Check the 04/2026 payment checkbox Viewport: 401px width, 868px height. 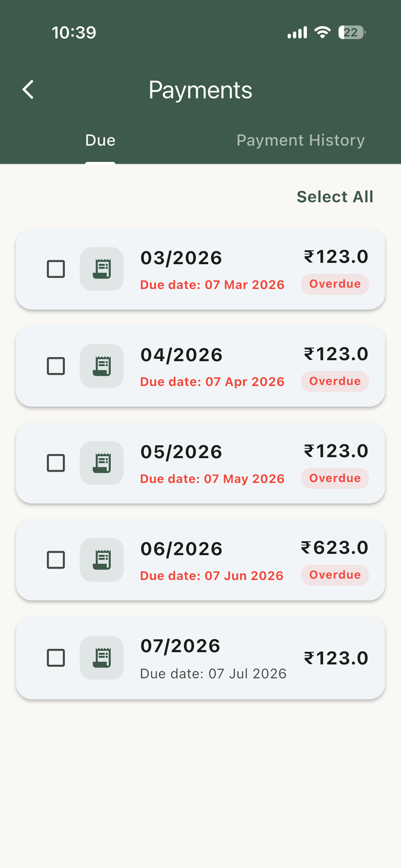coord(56,366)
